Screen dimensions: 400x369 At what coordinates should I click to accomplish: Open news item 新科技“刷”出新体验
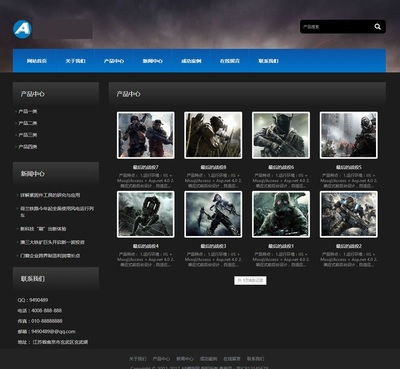tap(43, 229)
